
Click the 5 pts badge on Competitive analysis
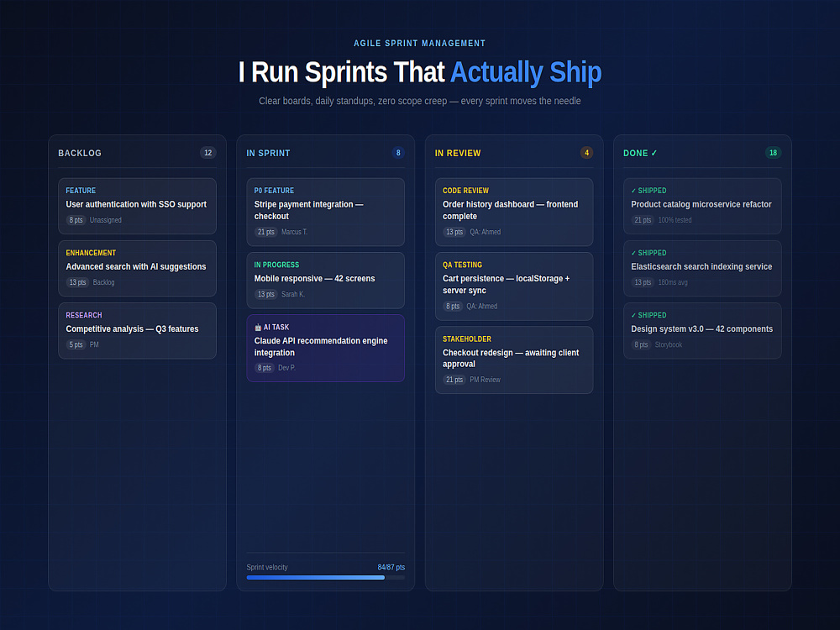(76, 344)
